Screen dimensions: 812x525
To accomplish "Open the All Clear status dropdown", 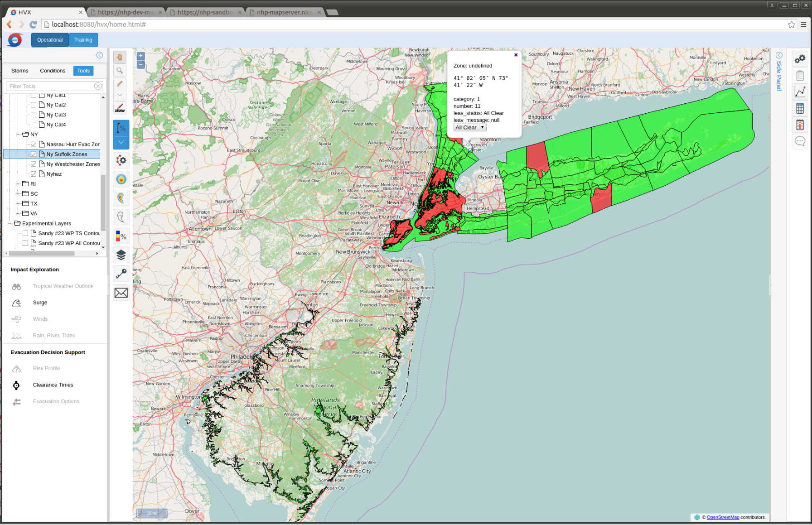I will point(469,128).
